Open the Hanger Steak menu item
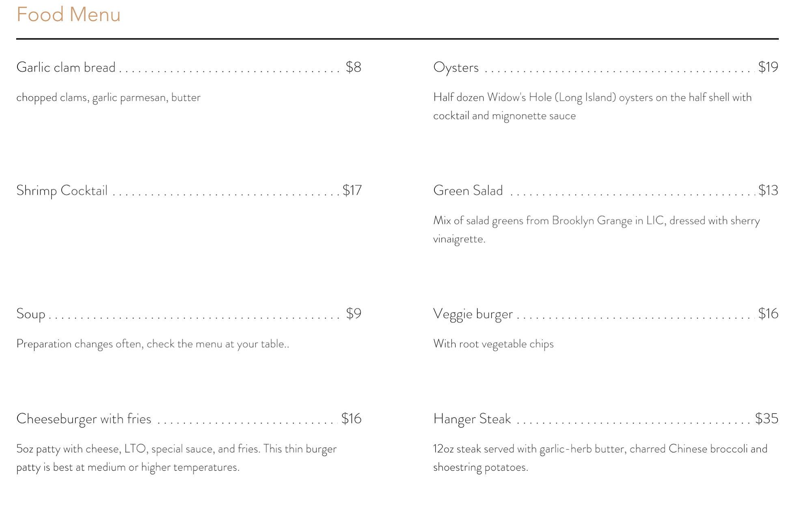 tap(472, 419)
